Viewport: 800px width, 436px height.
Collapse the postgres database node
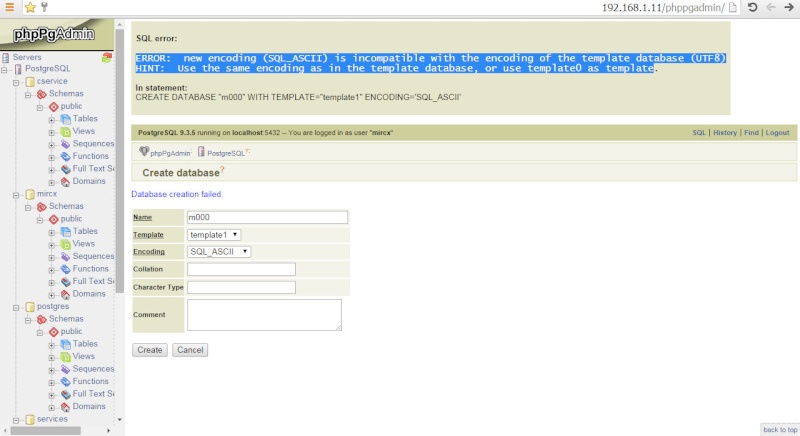(16, 307)
